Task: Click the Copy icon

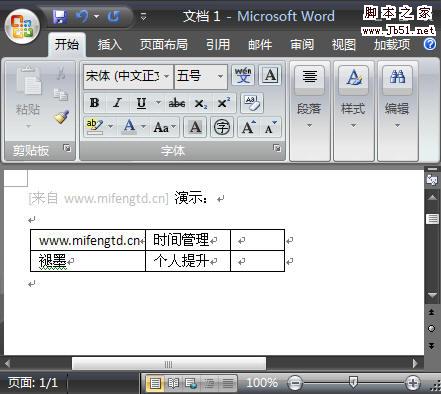Action: [x=61, y=95]
